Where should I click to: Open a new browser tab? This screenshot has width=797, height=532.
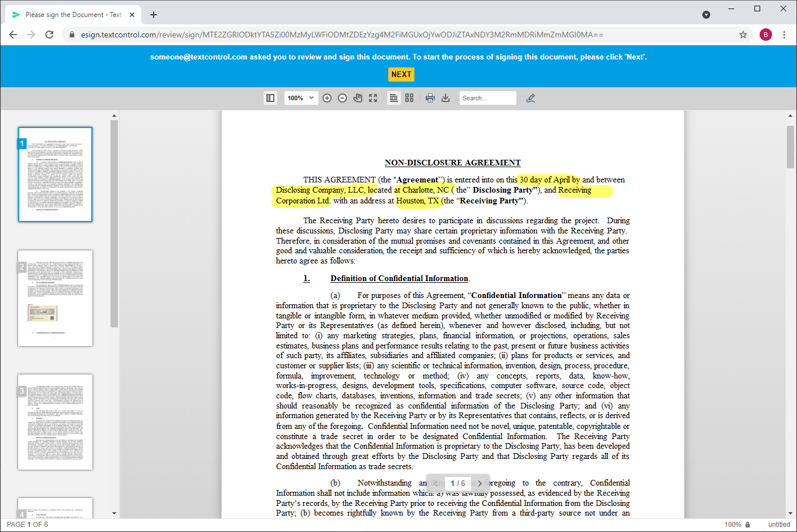click(x=154, y=15)
